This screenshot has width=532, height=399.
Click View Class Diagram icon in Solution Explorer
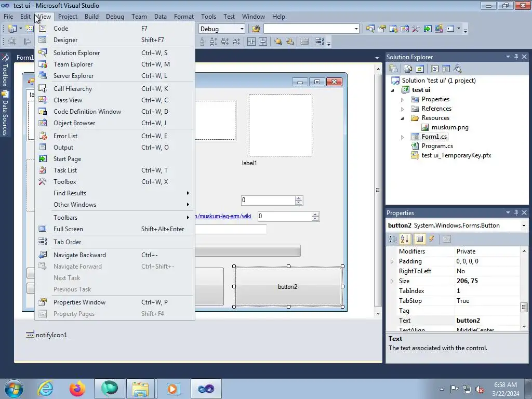[457, 69]
